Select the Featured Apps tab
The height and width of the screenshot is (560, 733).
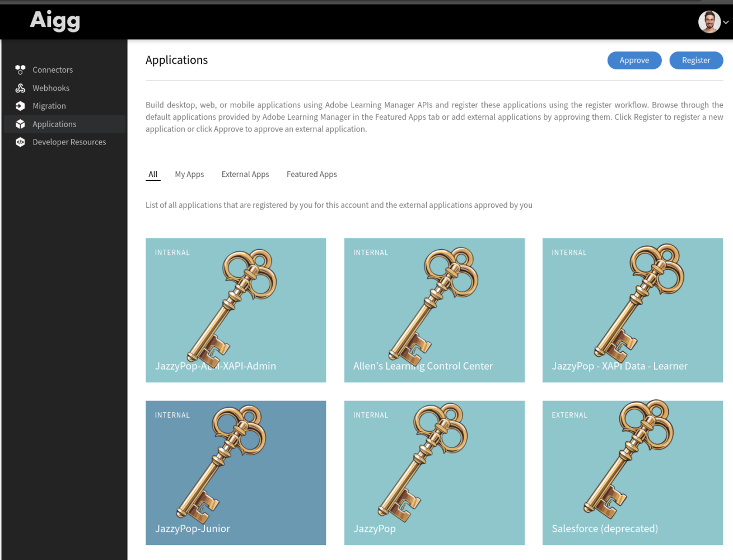click(x=311, y=174)
